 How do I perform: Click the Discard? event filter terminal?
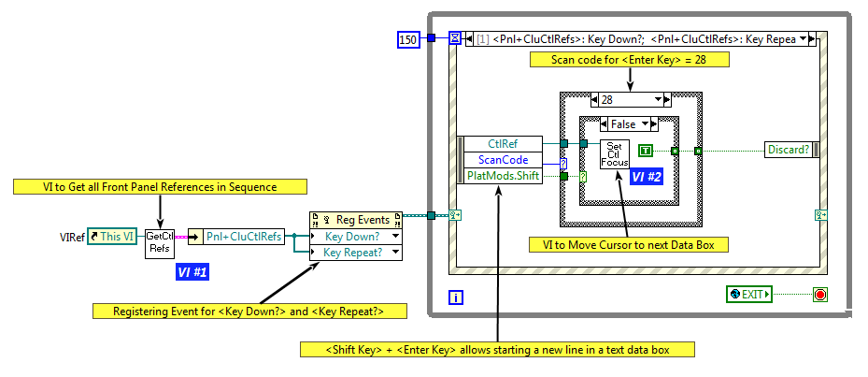[x=789, y=150]
